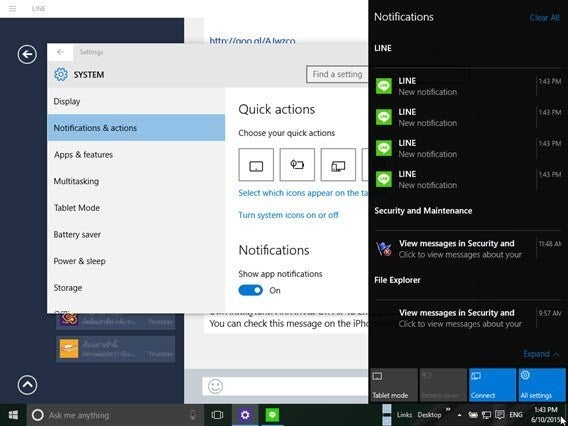
Task: Click the ENG language indicator
Action: coord(516,415)
